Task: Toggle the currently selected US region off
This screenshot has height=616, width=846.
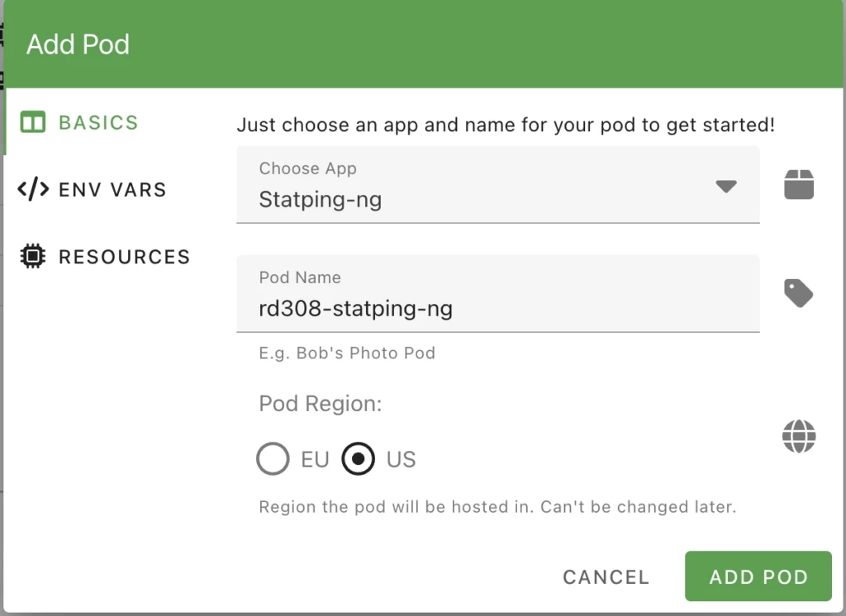Action: pos(358,458)
